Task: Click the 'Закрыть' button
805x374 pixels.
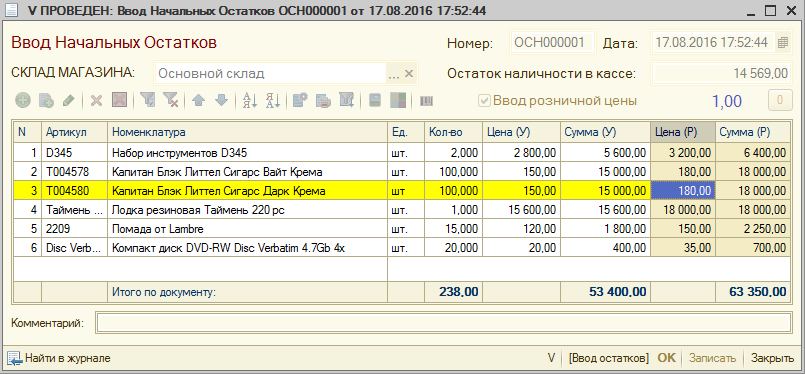Action: [x=773, y=358]
